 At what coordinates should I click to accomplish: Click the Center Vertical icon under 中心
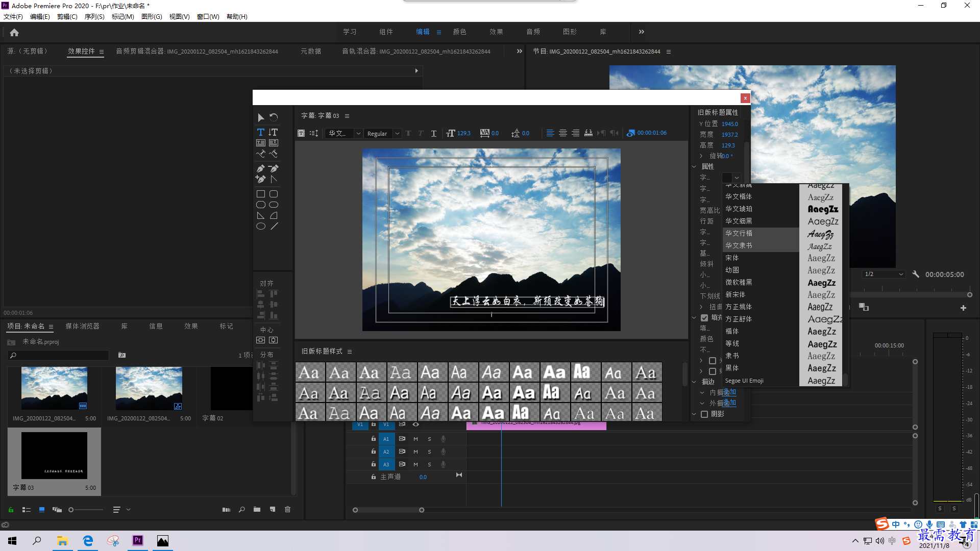click(261, 340)
